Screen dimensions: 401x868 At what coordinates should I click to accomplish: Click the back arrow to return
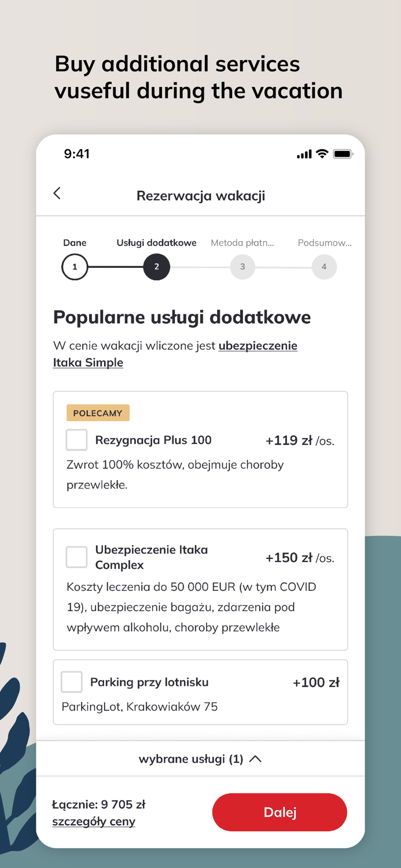coord(57,193)
